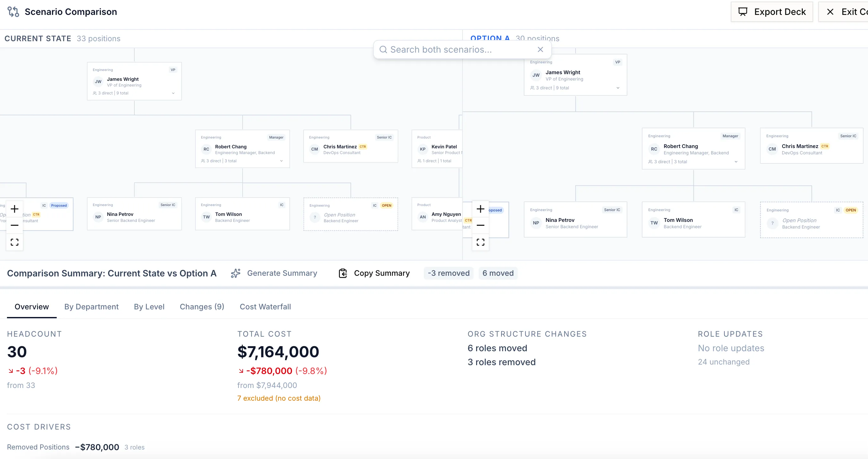This screenshot has width=868, height=459.
Task: View the Changes (9) tab
Action: coord(202,307)
